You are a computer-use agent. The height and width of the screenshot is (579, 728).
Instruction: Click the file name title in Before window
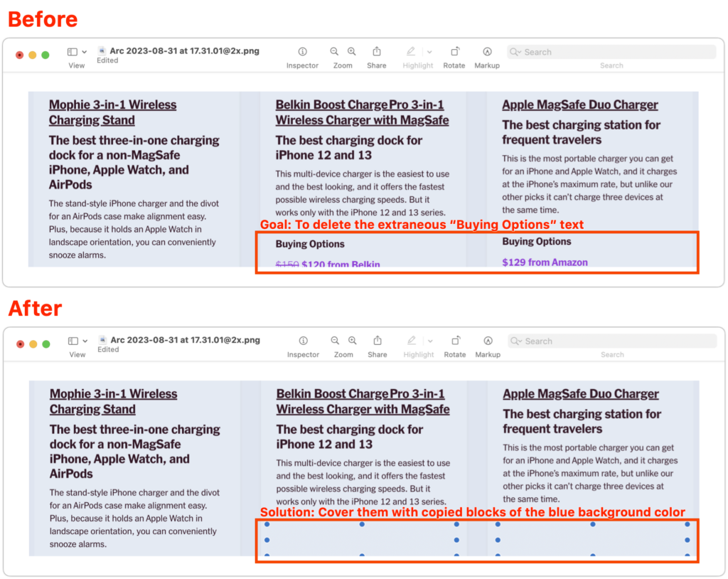pos(184,51)
